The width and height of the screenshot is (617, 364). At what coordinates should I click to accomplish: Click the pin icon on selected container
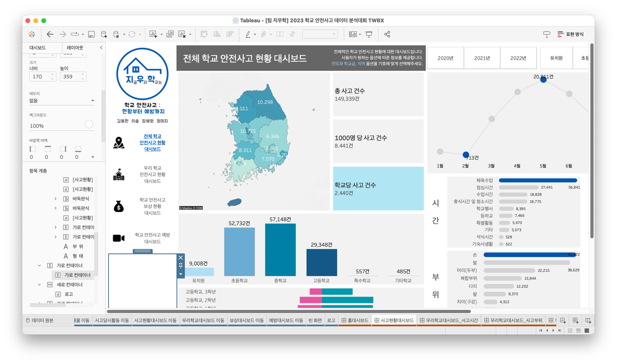coord(181,266)
